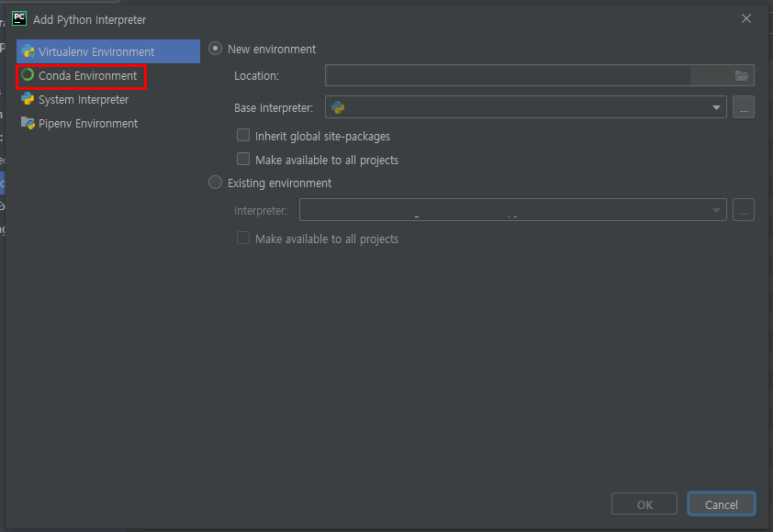Click the ellipsis button beside Interpreter field
The height and width of the screenshot is (532, 773).
point(744,210)
